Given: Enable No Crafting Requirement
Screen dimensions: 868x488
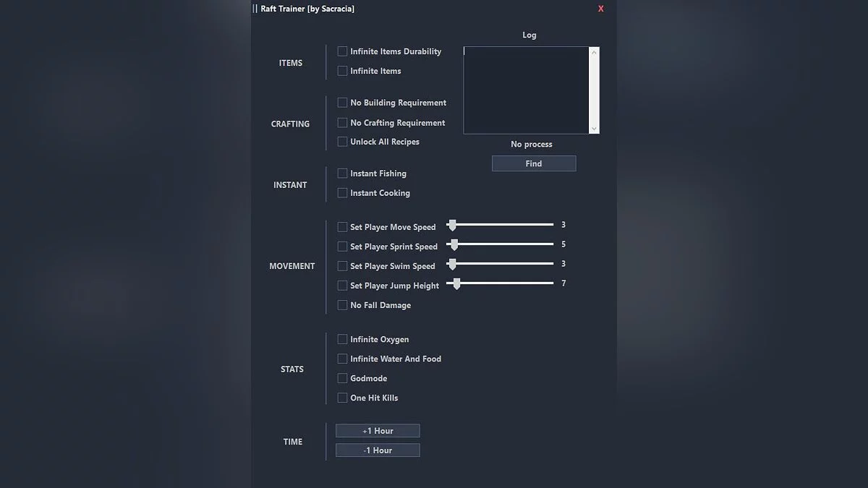Looking at the screenshot, I should (342, 123).
